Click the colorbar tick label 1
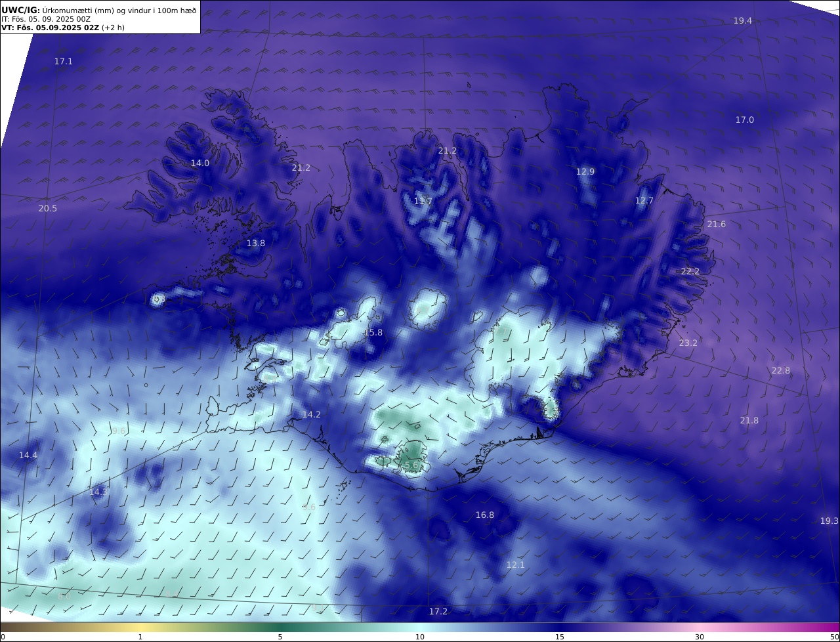The image size is (840, 642). (x=140, y=637)
